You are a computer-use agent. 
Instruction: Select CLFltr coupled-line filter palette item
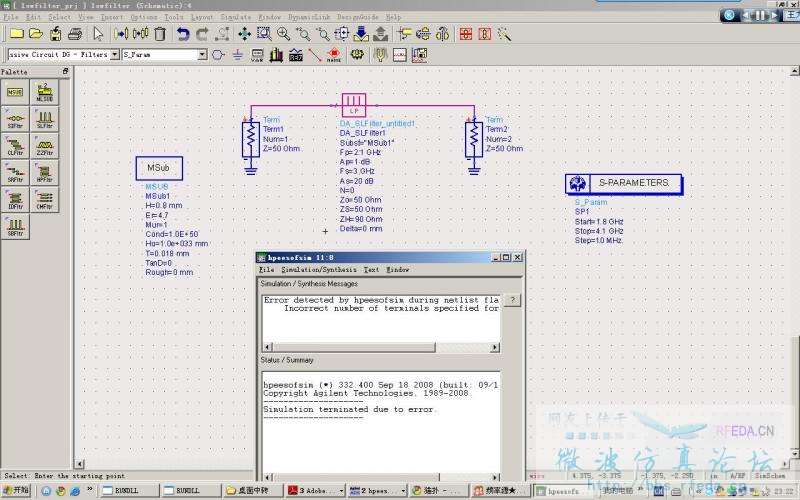point(15,146)
